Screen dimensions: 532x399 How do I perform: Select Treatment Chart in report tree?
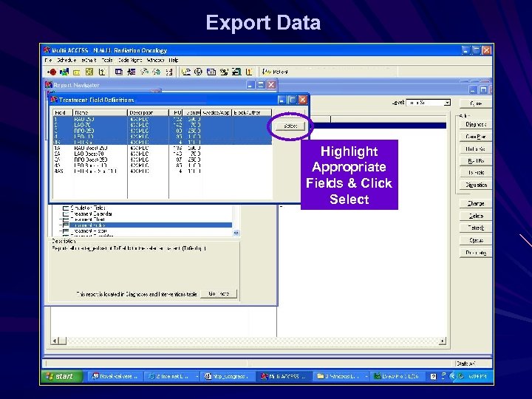(87, 219)
